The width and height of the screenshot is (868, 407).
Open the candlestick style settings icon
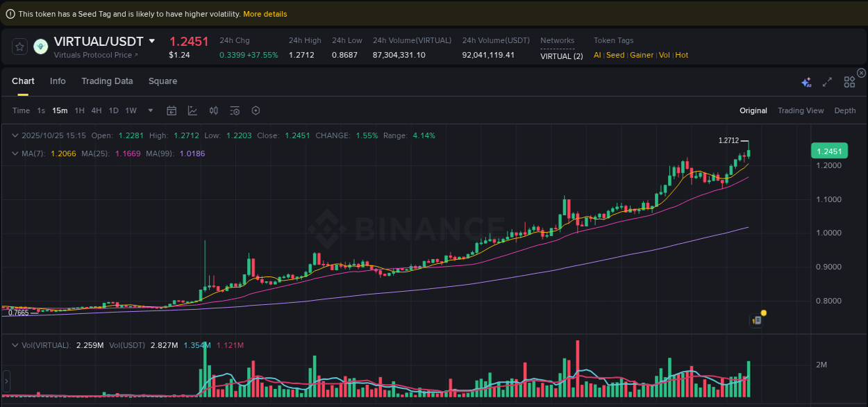214,110
